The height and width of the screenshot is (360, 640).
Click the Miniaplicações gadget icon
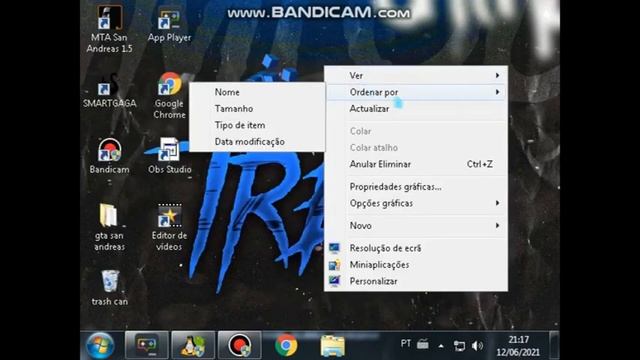point(334,265)
